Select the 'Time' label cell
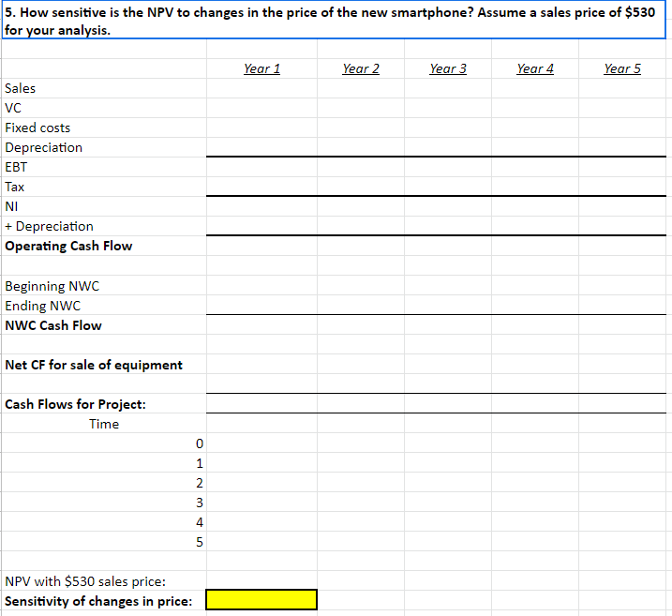Image resolution: width=672 pixels, height=616 pixels. (104, 424)
